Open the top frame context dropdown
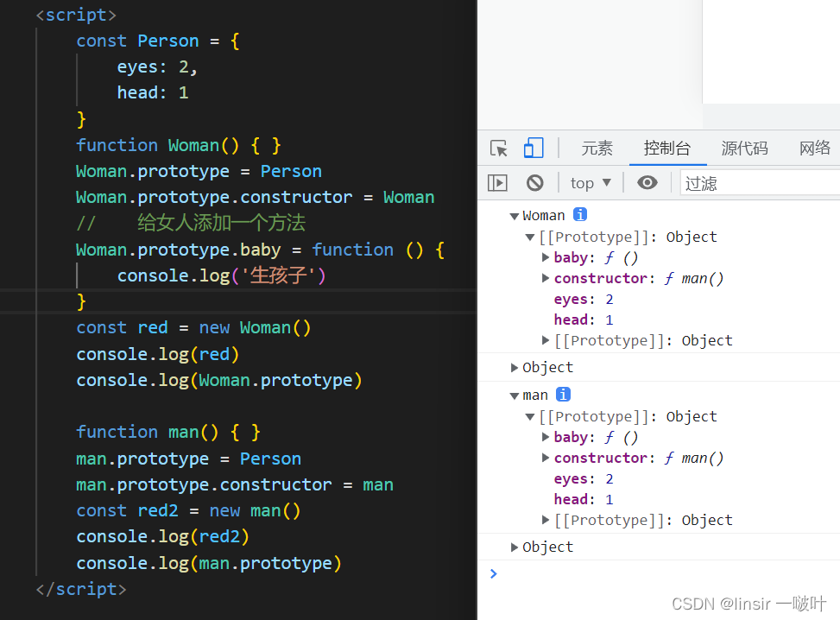Screen dimensions: 840x620 [x=590, y=182]
